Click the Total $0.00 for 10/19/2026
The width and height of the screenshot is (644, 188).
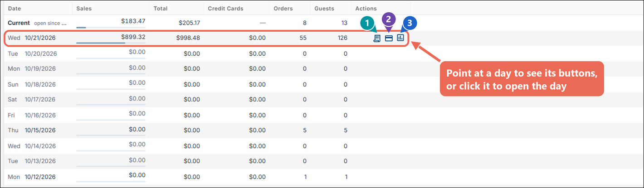tap(191, 69)
